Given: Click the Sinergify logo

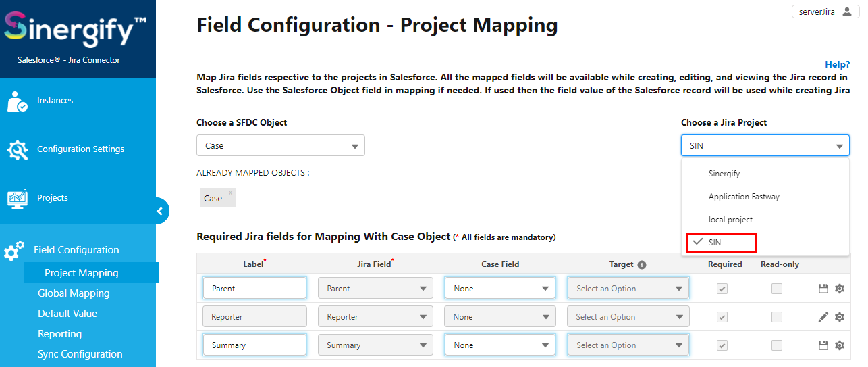Looking at the screenshot, I should click(x=75, y=29).
